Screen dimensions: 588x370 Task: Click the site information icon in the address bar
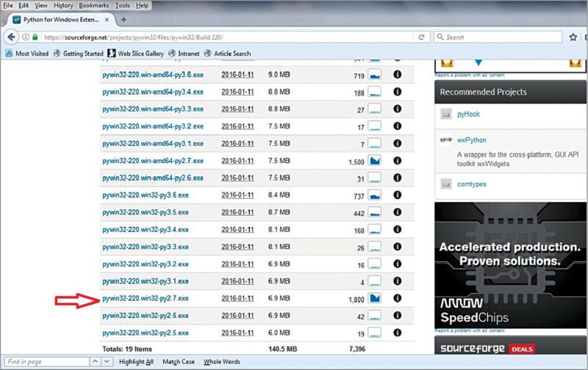[x=26, y=37]
